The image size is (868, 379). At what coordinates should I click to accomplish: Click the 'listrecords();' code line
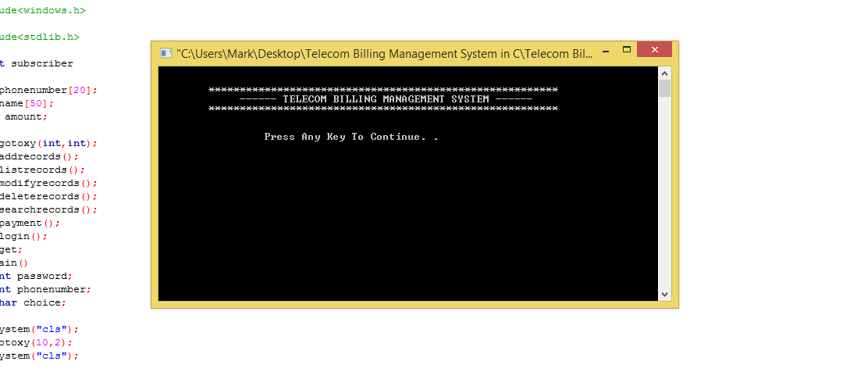[x=43, y=170]
